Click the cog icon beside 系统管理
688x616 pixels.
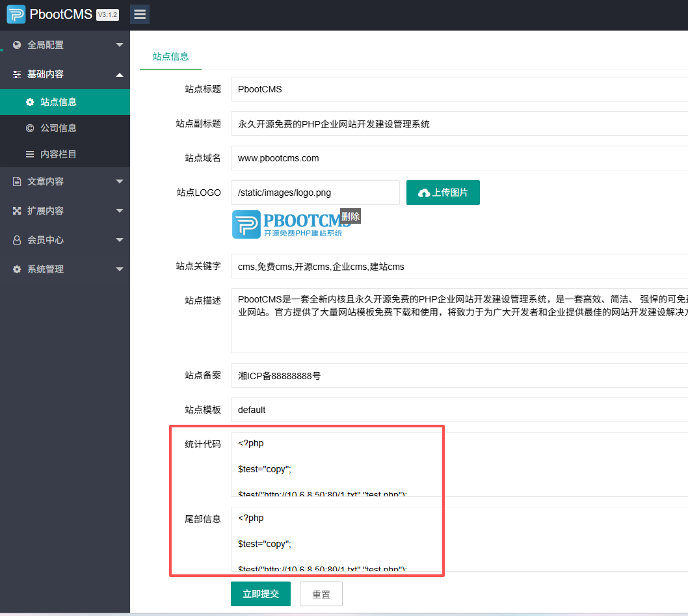(x=17, y=269)
